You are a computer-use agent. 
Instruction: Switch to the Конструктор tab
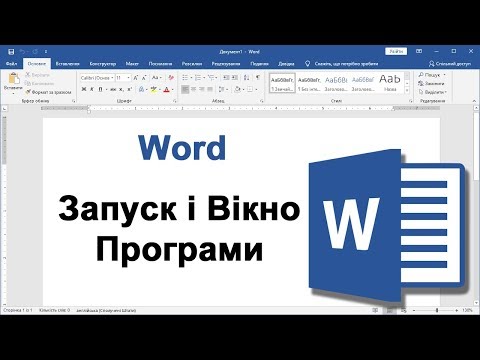103,63
